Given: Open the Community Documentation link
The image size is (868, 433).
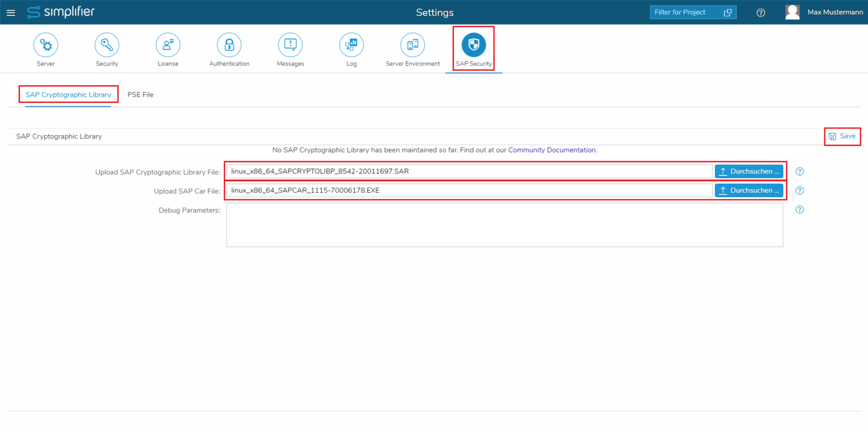Looking at the screenshot, I should tap(552, 150).
